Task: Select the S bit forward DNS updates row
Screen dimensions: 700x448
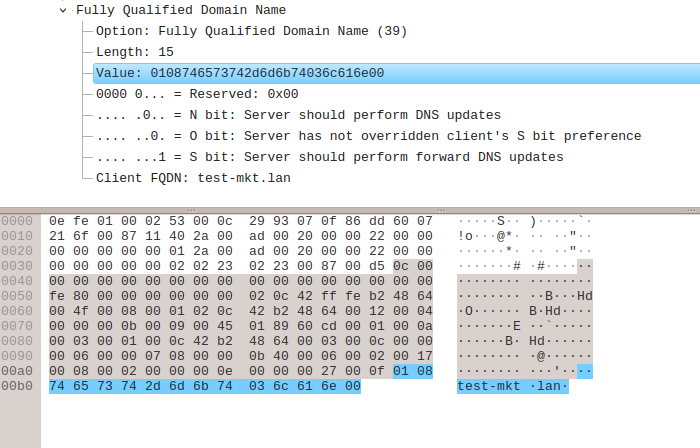Action: (x=329, y=157)
